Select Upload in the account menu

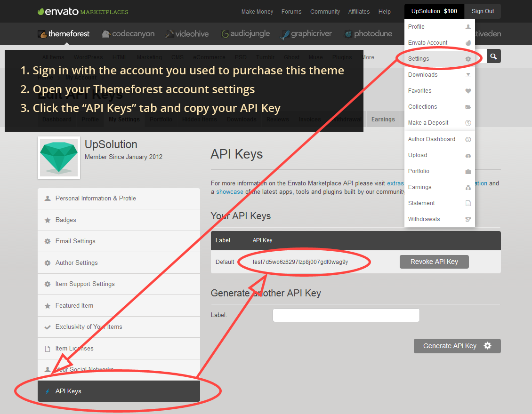[439, 155]
